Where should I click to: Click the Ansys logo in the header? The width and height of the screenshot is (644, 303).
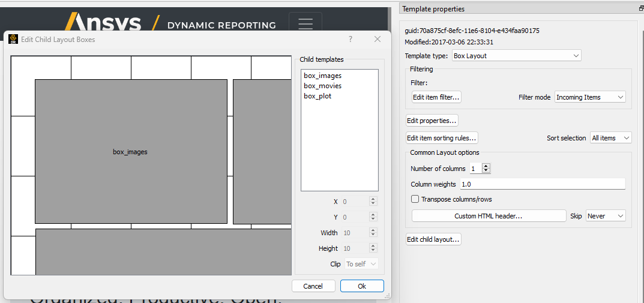103,22
